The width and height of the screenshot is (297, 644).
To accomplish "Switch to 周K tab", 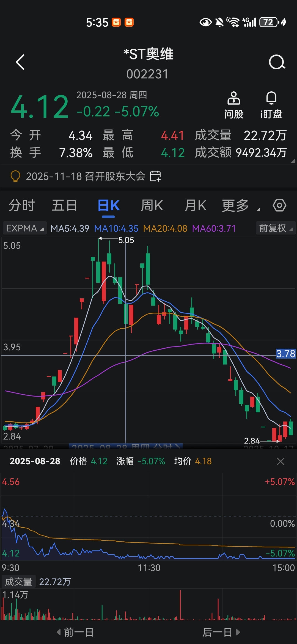I will point(152,206).
